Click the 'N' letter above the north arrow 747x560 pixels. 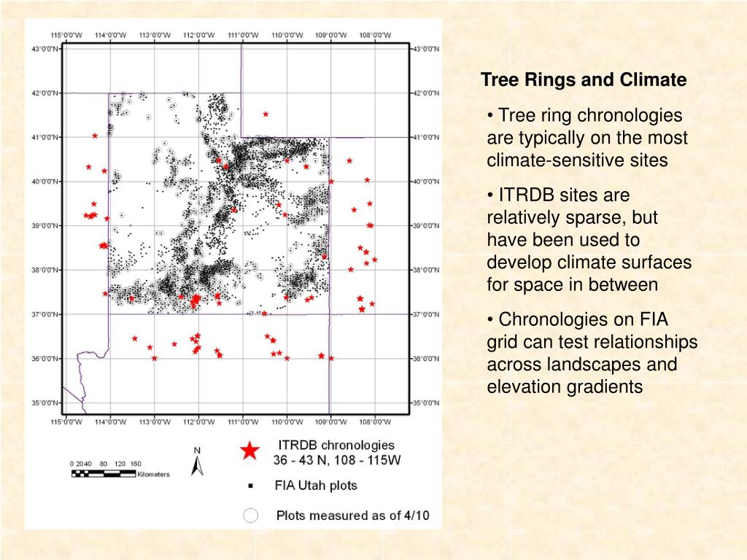coord(197,451)
